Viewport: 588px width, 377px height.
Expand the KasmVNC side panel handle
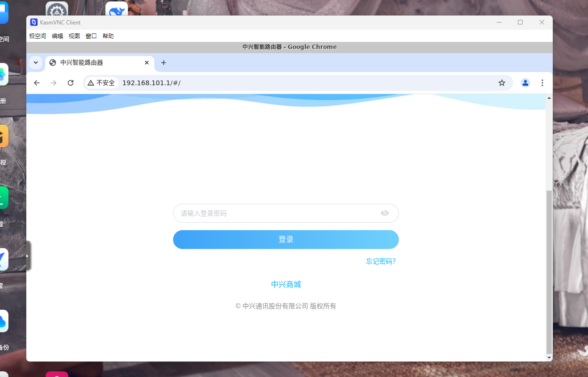coord(28,256)
